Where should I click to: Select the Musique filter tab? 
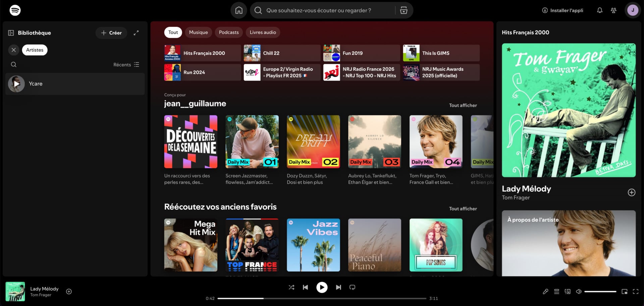pos(199,32)
